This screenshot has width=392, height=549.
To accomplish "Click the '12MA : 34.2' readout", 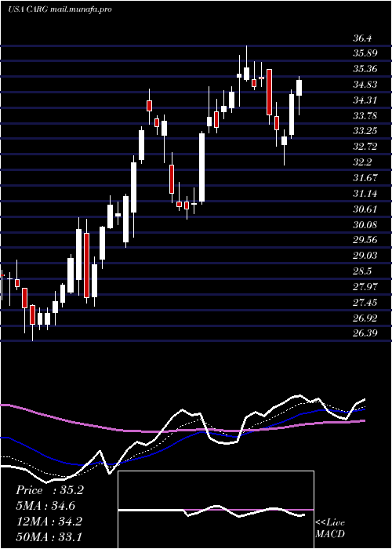I will (x=49, y=521).
